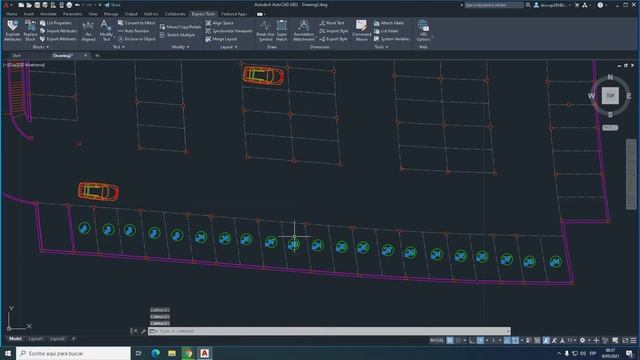The width and height of the screenshot is (640, 360).
Task: Click Attach Xdata
Action: click(389, 23)
